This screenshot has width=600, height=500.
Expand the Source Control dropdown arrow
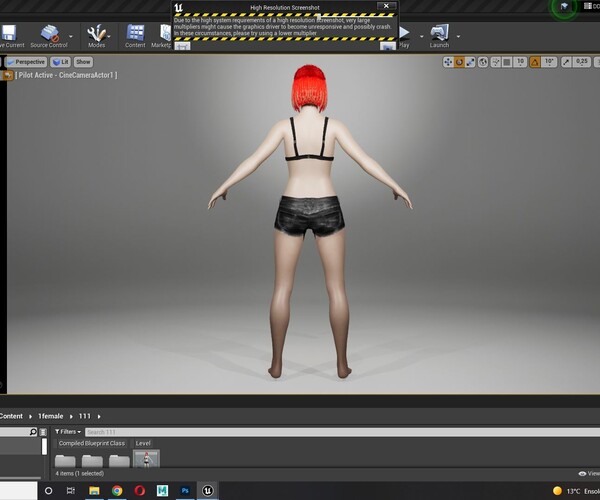(x=71, y=36)
